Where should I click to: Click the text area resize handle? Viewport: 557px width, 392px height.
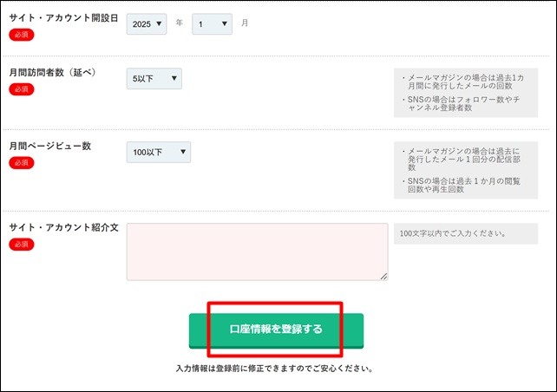[383, 276]
